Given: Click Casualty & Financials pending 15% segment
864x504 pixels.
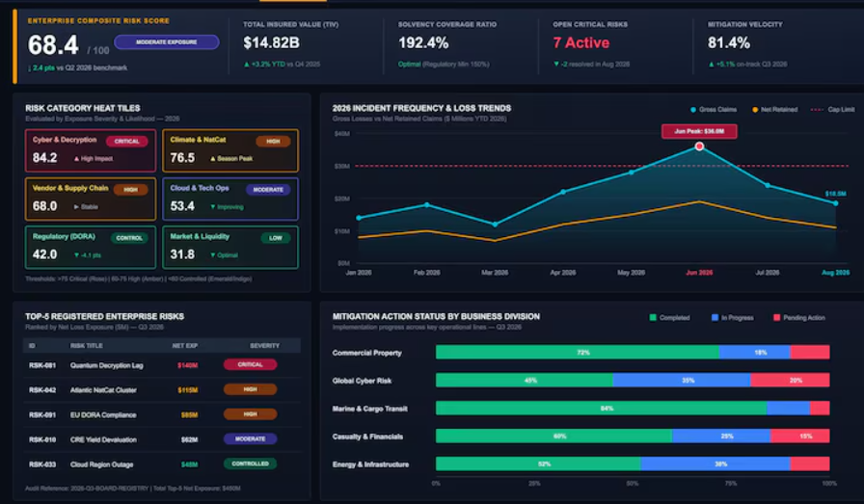Looking at the screenshot, I should point(800,437).
